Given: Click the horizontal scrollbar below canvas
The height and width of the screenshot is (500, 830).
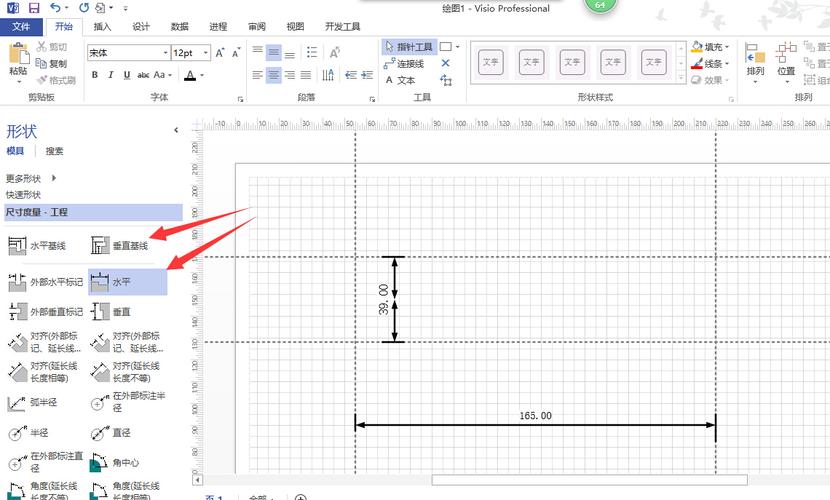Looking at the screenshot, I should [589, 480].
